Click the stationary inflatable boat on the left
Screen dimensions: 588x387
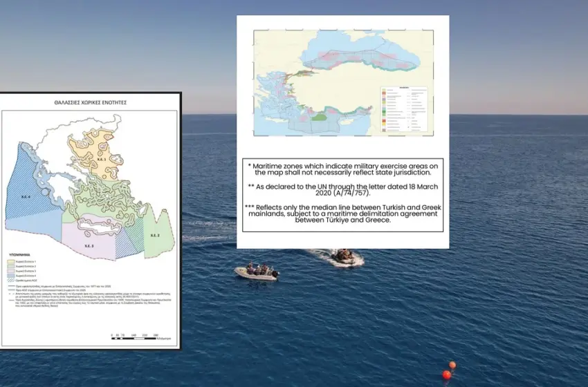pos(257,272)
